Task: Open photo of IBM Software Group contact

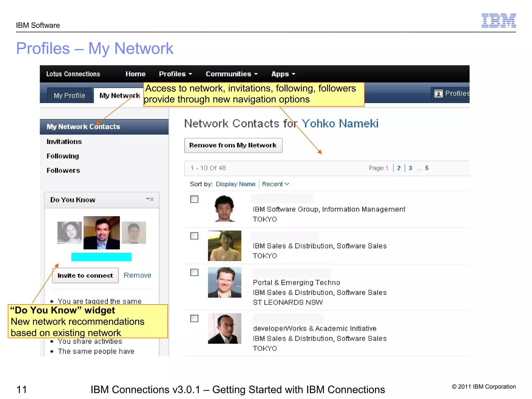Action: [x=225, y=209]
